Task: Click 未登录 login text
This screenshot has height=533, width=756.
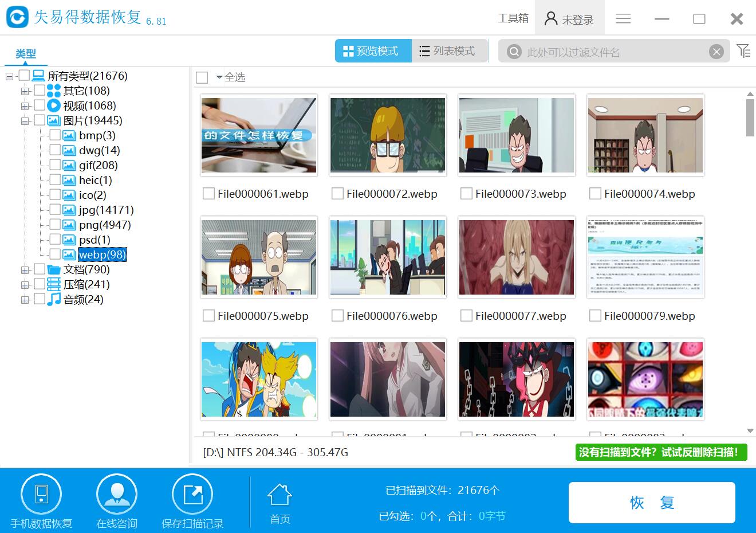Action: [577, 20]
